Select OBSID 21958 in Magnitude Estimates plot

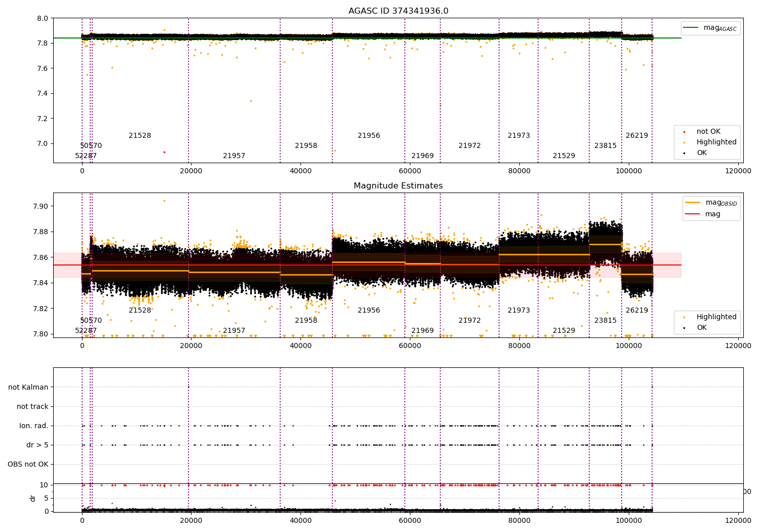pyautogui.click(x=306, y=321)
